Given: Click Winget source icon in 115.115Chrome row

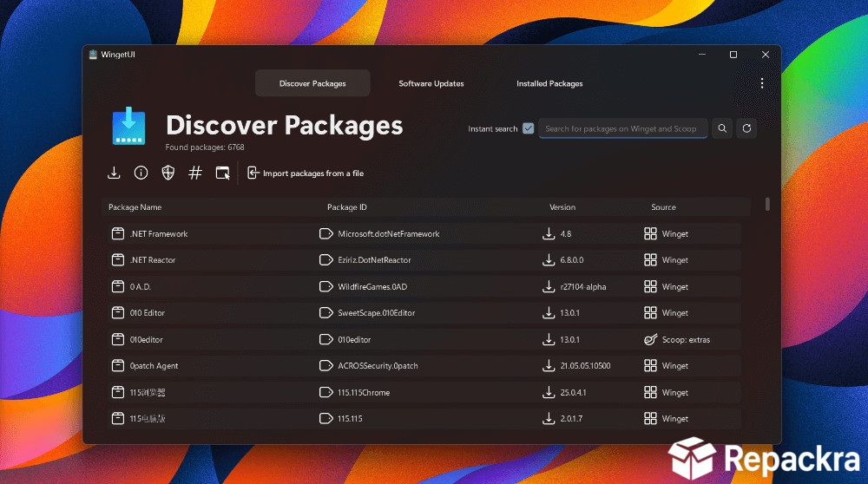Looking at the screenshot, I should pos(650,392).
